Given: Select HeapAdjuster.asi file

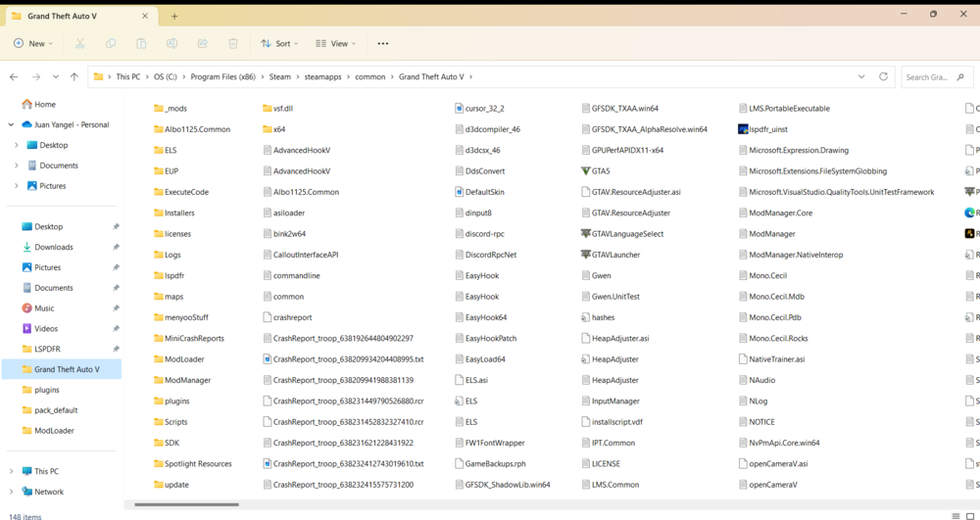Looking at the screenshot, I should 615,339.
